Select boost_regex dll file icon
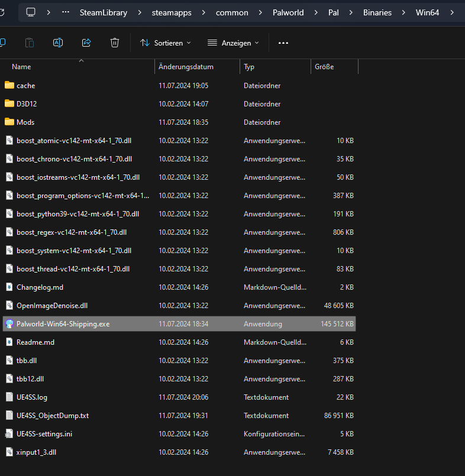Image resolution: width=465 pixels, height=476 pixels. point(9,232)
